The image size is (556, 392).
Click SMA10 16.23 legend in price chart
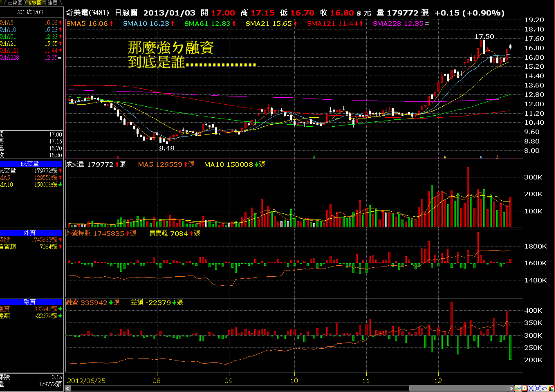click(149, 24)
